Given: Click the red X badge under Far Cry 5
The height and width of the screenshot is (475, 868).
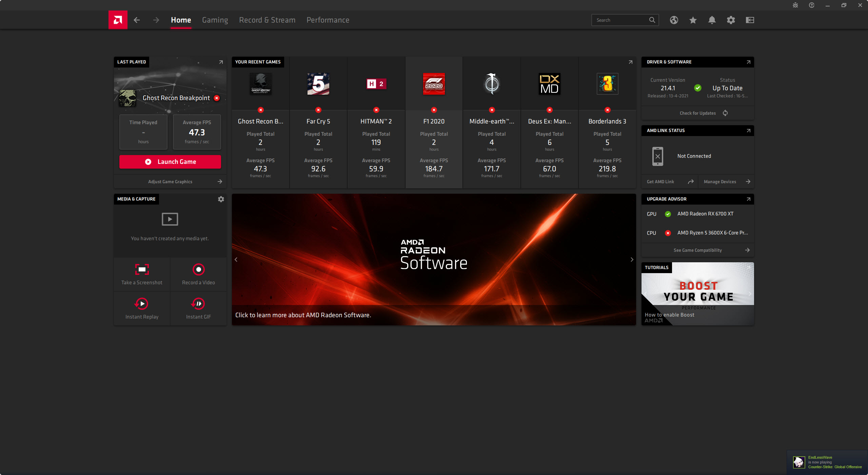Looking at the screenshot, I should [x=318, y=110].
